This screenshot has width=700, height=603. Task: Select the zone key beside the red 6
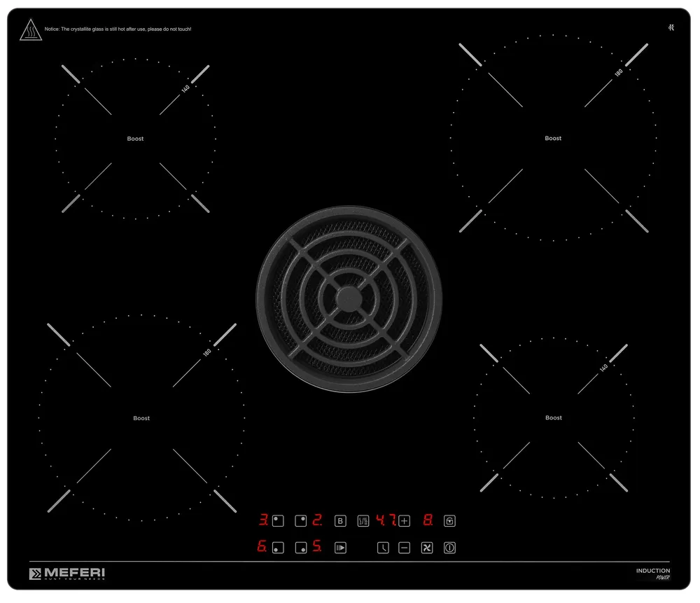point(278,548)
